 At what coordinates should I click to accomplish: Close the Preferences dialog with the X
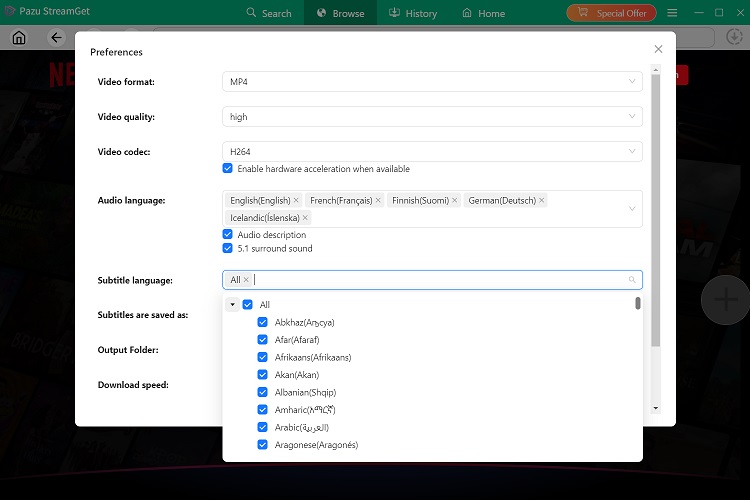tap(658, 49)
